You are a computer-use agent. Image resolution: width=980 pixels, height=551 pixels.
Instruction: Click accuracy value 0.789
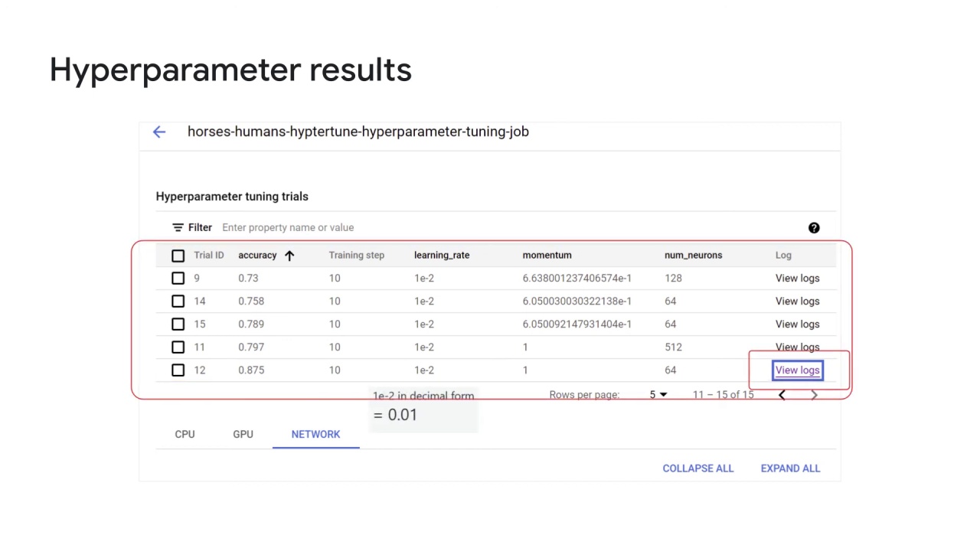(x=251, y=324)
